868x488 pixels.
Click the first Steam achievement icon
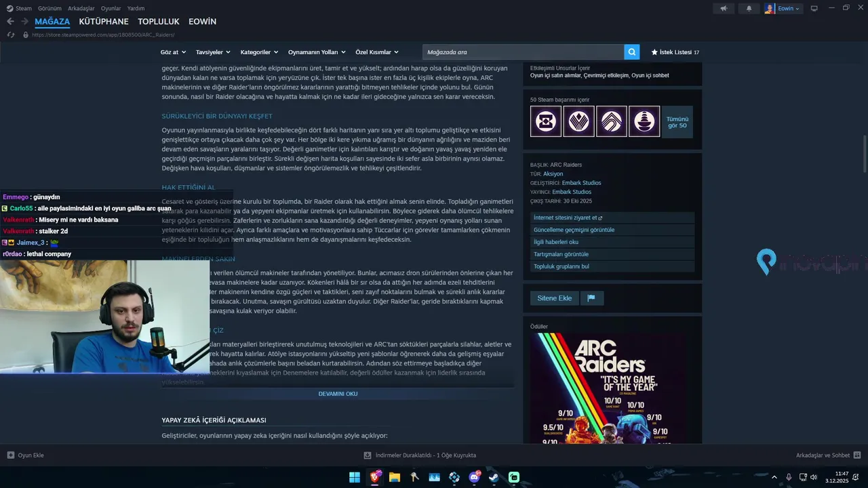(x=546, y=121)
